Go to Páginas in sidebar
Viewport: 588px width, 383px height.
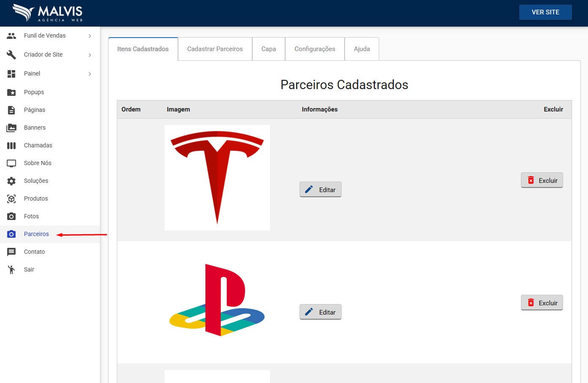click(50, 110)
